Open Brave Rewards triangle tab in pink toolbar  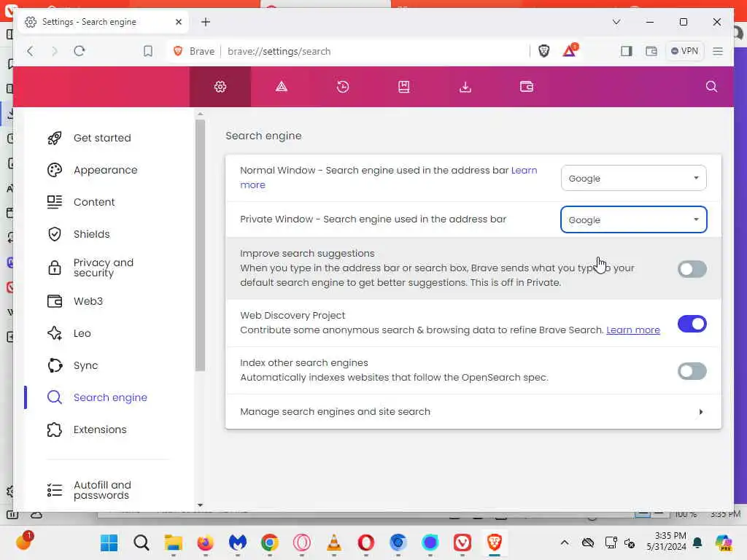click(x=282, y=87)
